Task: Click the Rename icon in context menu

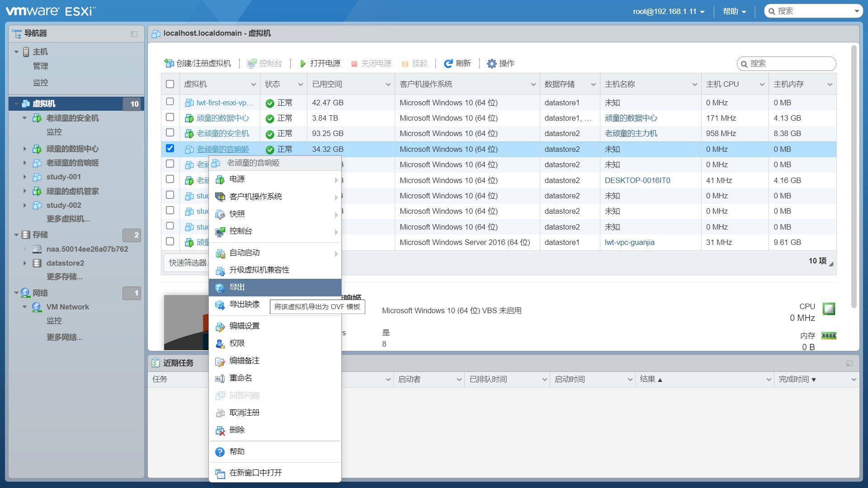Action: (x=220, y=378)
